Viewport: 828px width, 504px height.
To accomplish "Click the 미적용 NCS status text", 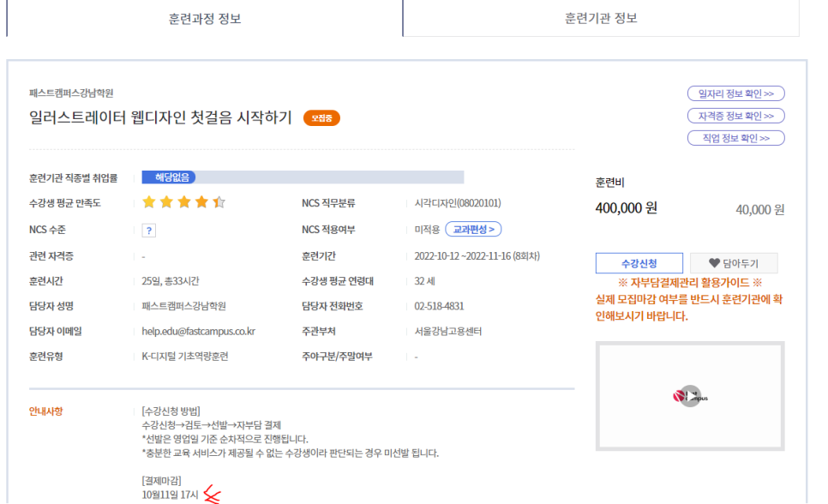I will [x=427, y=230].
